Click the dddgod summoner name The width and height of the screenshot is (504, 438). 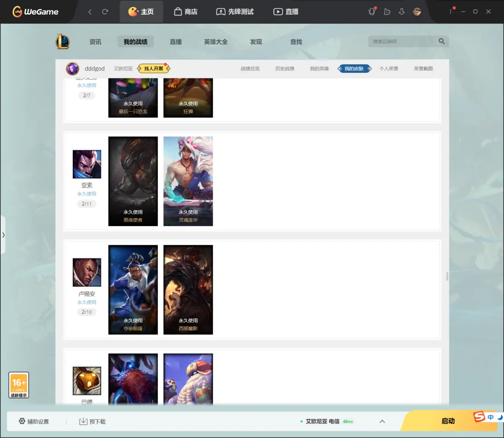click(94, 69)
